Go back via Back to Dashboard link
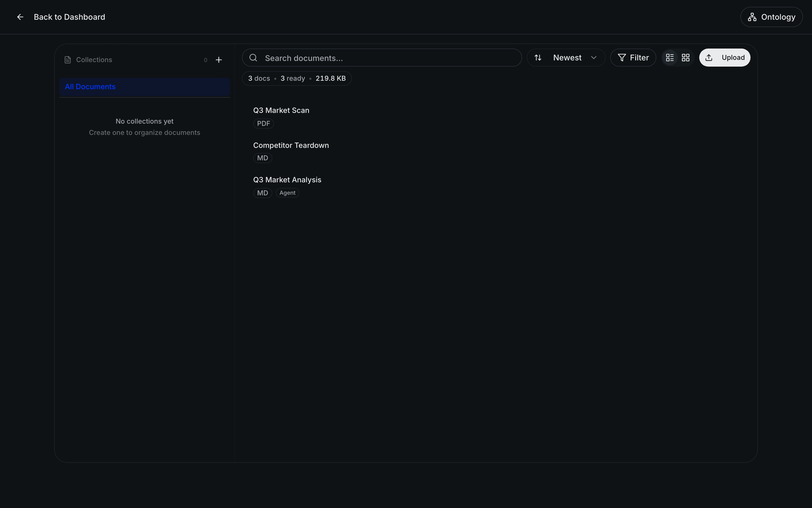Image resolution: width=812 pixels, height=508 pixels. click(69, 17)
